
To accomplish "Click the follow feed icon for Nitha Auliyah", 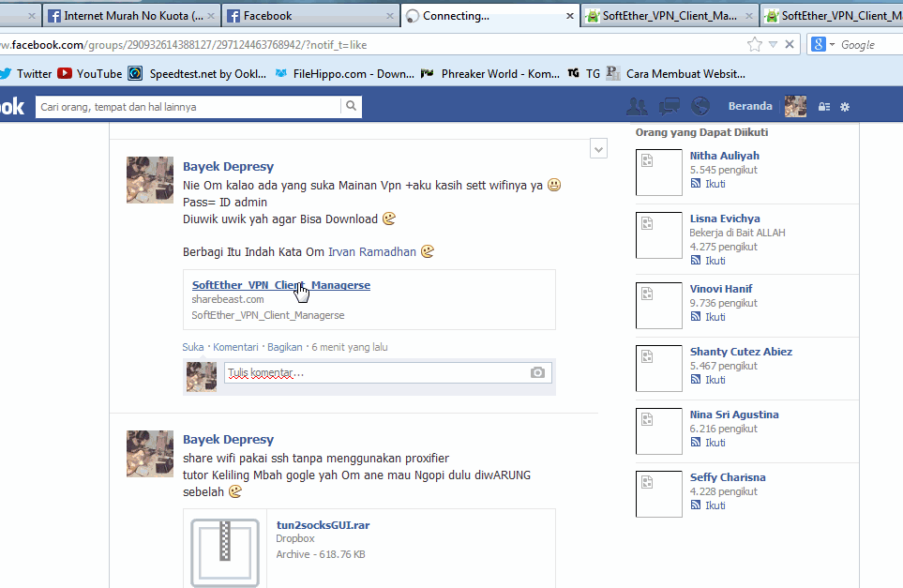I will (696, 184).
